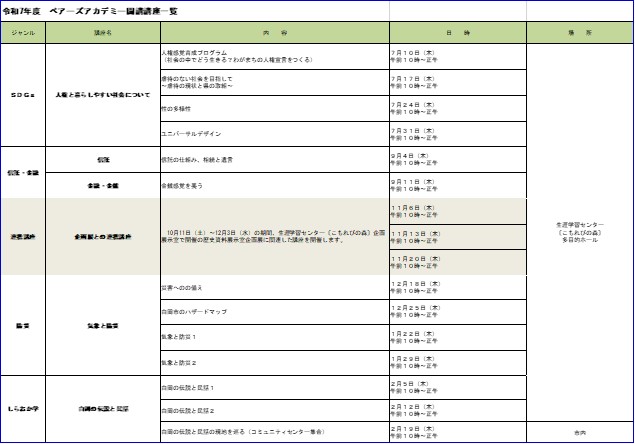Click the 7月24日(木) date cell

point(458,109)
